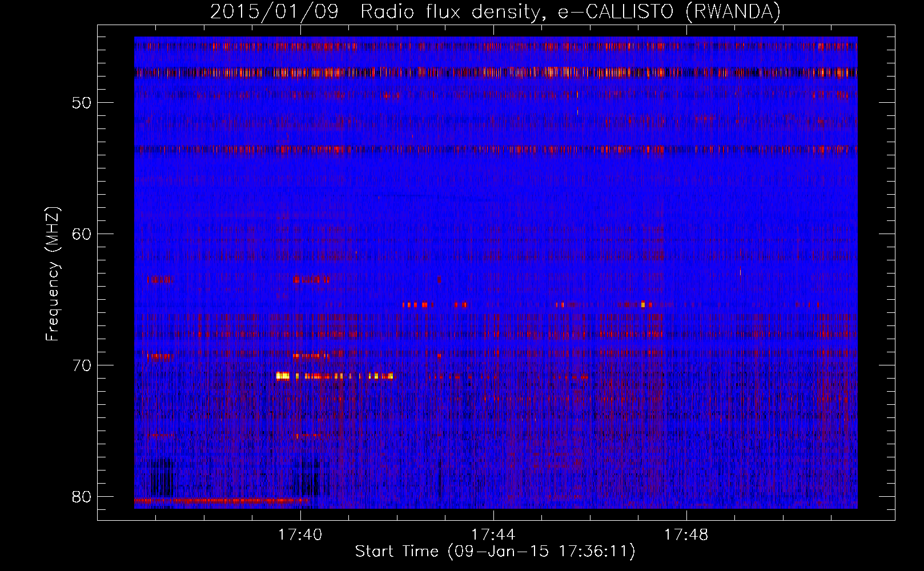Click the bright yellow burst near 71 MHz
Viewport: 924px width, 571px height.
(x=283, y=376)
